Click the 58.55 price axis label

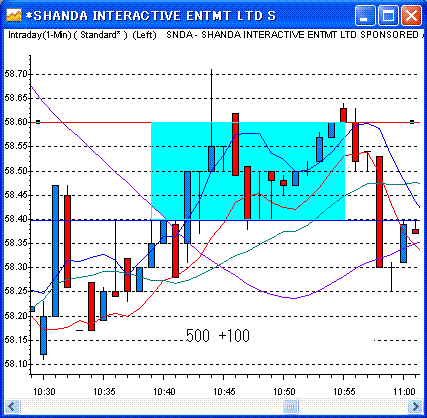(x=16, y=146)
